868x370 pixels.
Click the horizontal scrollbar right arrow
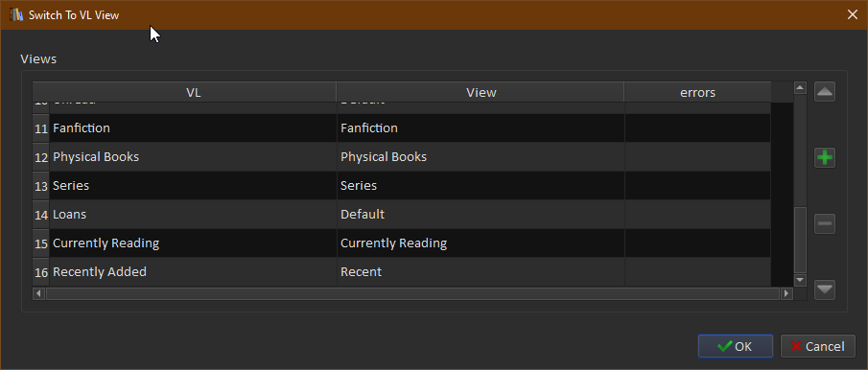coord(786,293)
